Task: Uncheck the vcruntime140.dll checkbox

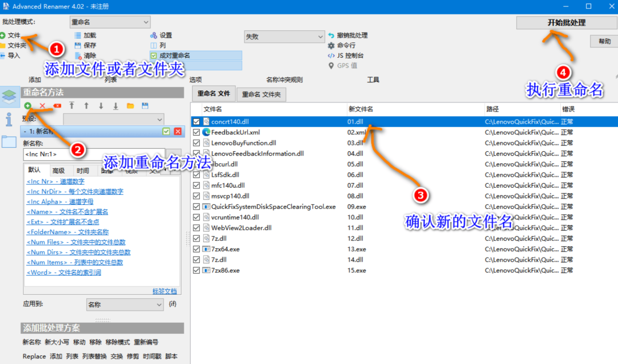Action: point(196,217)
